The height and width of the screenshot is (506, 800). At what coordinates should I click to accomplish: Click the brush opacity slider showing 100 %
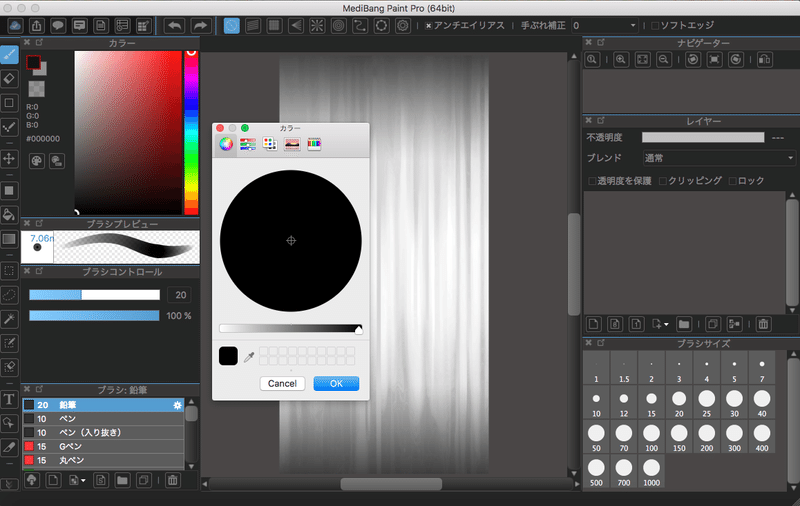[x=94, y=316]
